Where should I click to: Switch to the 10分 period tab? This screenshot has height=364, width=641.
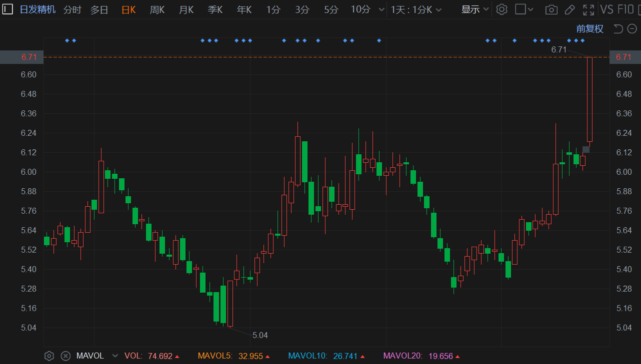coord(360,9)
